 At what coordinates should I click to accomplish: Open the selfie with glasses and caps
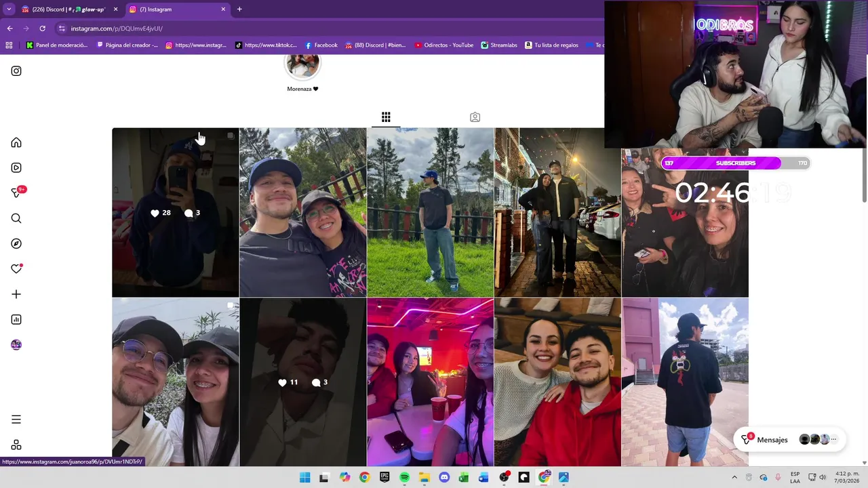click(176, 382)
